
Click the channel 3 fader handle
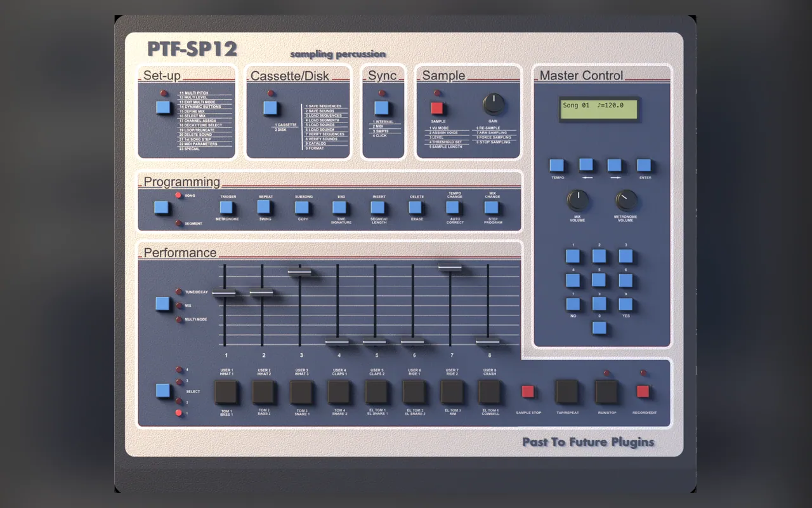[x=299, y=272]
